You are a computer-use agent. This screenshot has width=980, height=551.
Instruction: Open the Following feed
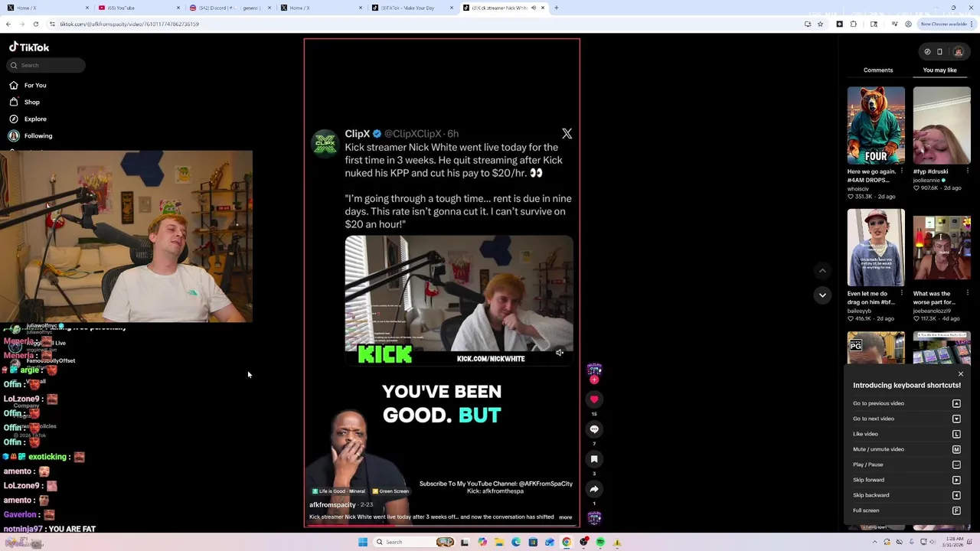[31, 135]
